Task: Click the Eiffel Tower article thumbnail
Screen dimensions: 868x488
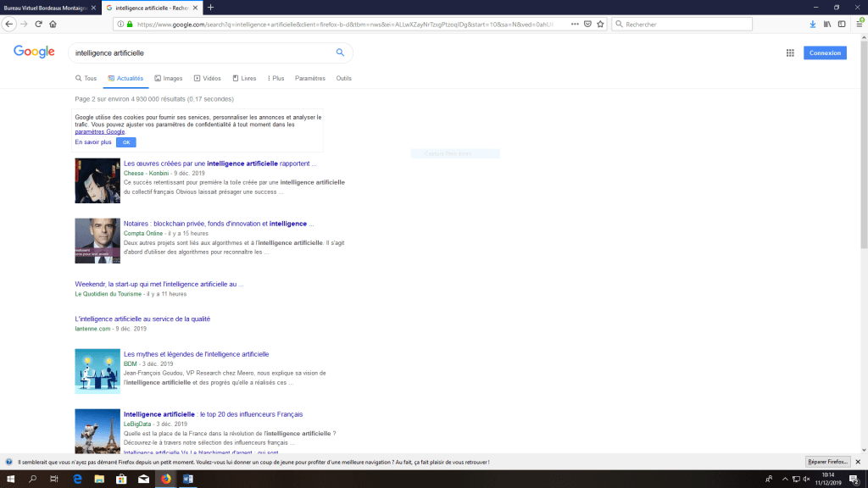Action: [x=97, y=430]
